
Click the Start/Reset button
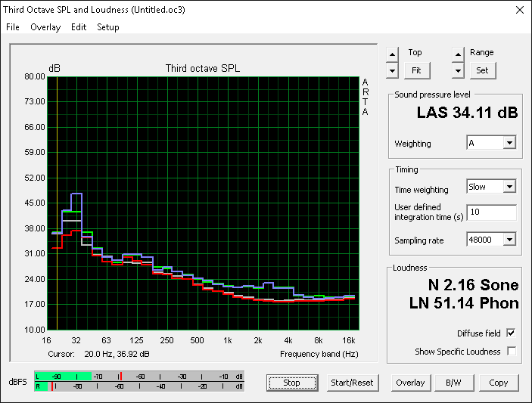tap(352, 383)
